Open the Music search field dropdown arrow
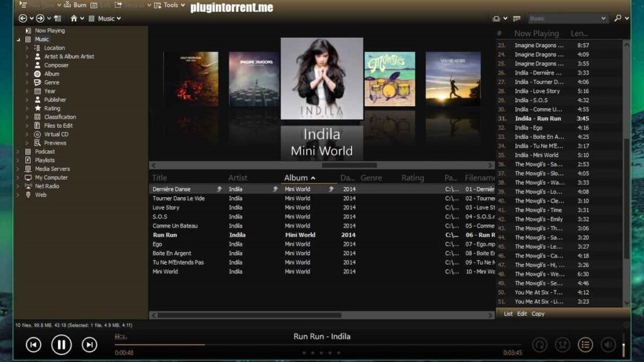This screenshot has height=362, width=644. pos(603,18)
